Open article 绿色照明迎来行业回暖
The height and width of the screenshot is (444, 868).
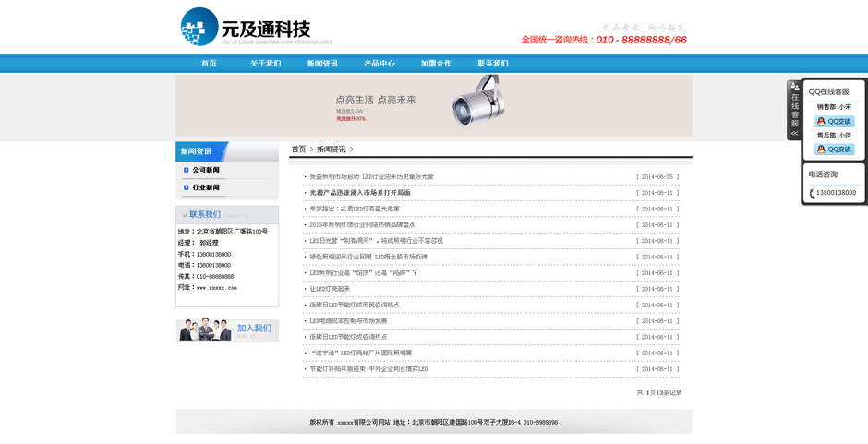[x=368, y=257]
